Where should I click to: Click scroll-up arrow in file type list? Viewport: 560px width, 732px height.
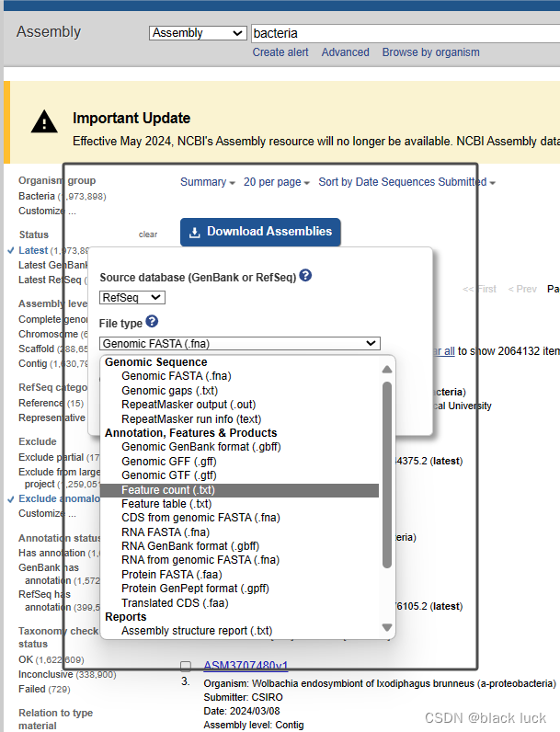click(x=386, y=370)
